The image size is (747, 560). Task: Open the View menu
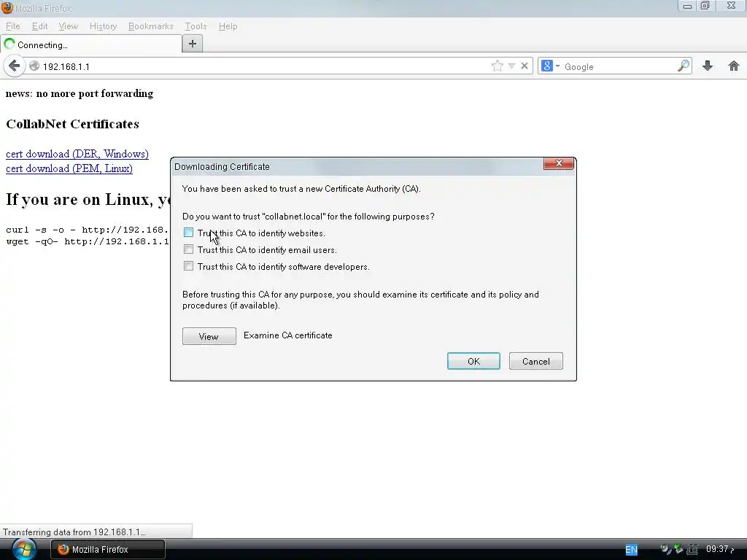point(68,26)
